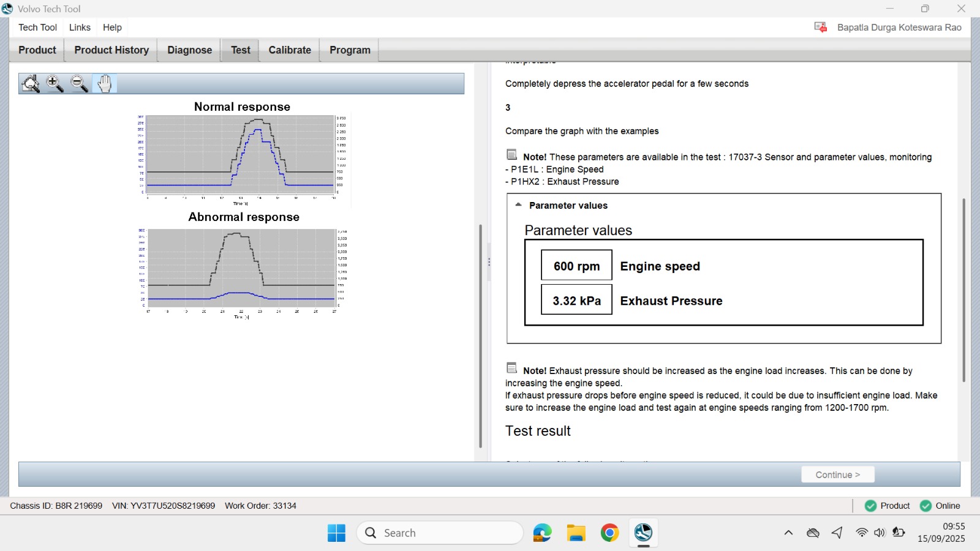Click the right instructions panel scrollbar

(x=963, y=290)
